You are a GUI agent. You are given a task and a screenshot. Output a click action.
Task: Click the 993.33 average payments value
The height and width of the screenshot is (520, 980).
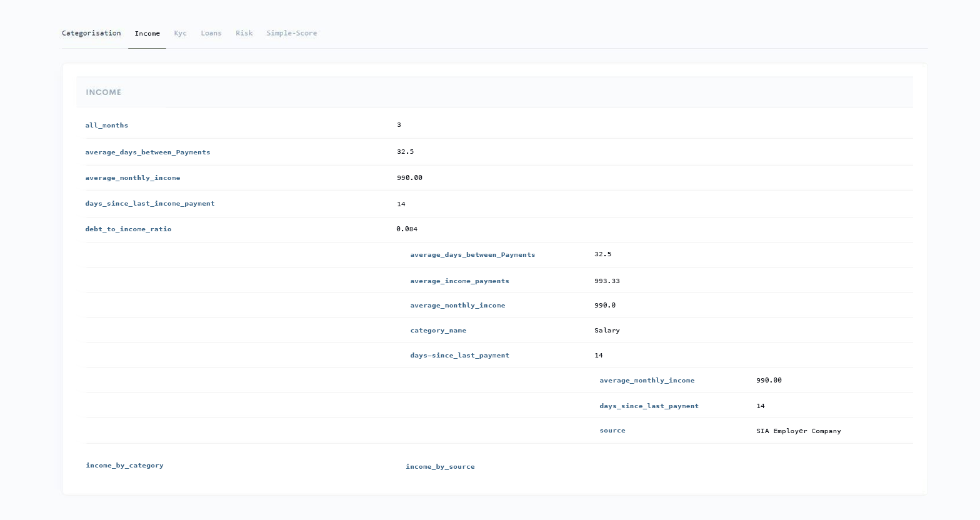(607, 281)
